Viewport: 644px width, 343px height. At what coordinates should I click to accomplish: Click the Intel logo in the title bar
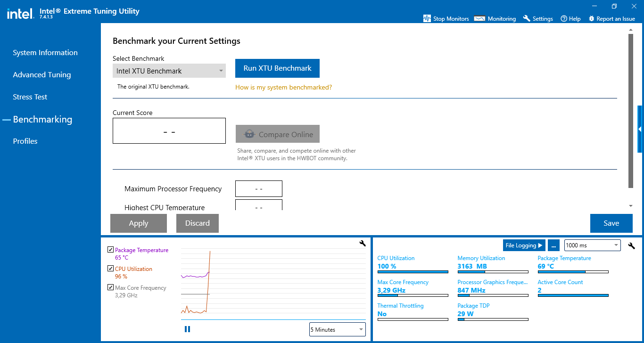coord(20,14)
